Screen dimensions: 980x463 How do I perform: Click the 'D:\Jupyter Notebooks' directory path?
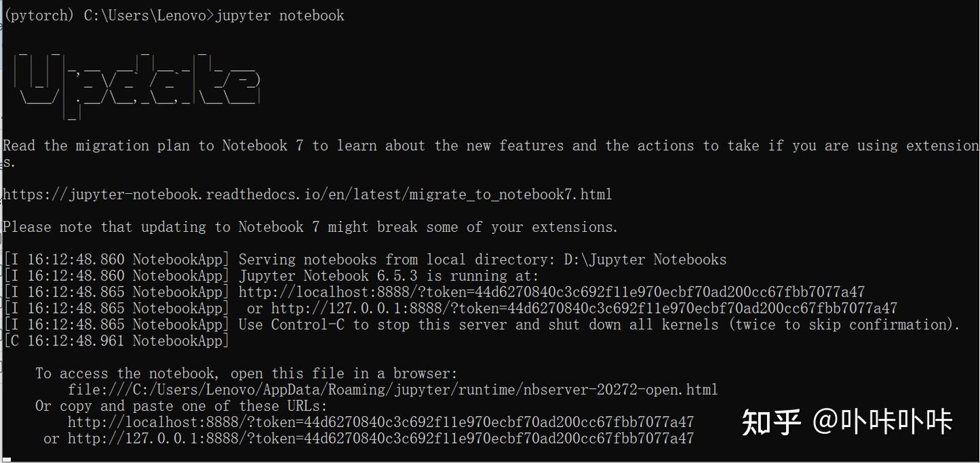(645, 260)
